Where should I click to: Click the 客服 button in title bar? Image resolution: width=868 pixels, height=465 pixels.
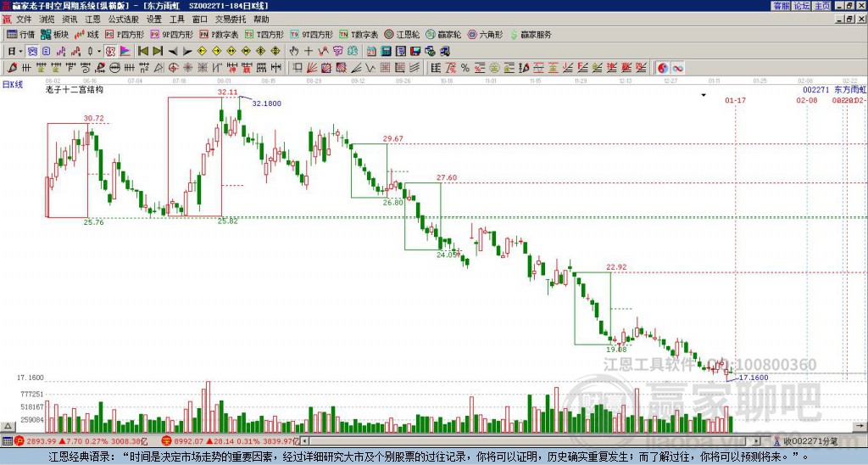(781, 6)
